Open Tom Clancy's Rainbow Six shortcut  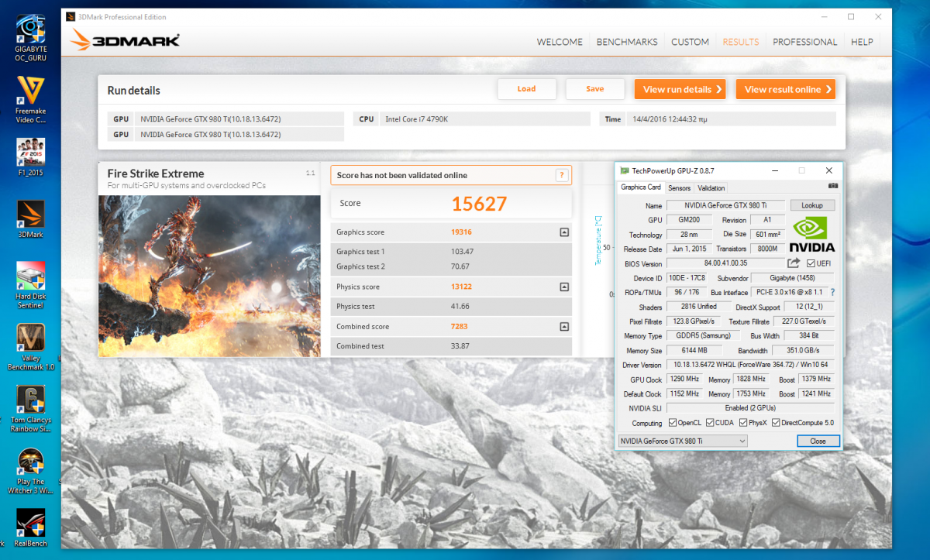(x=30, y=409)
